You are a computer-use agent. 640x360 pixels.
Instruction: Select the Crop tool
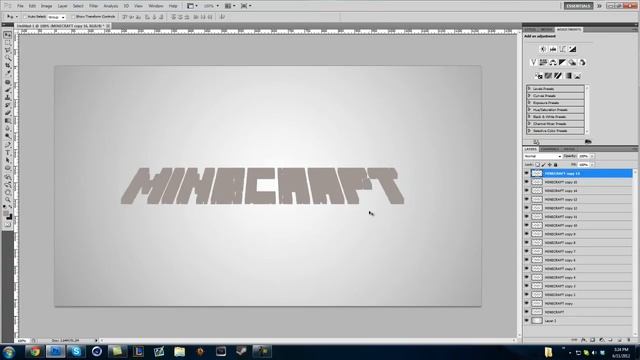(7, 66)
